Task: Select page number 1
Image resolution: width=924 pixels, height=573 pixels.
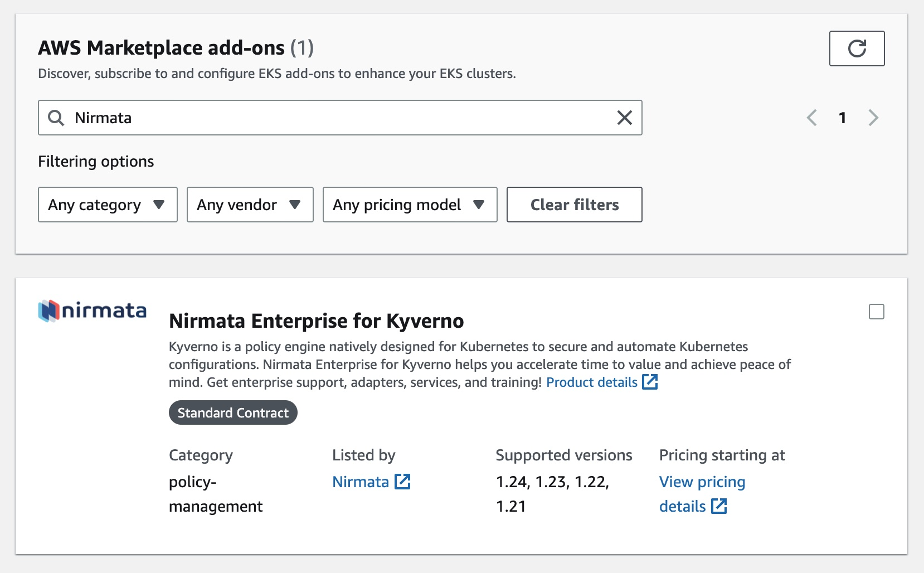Action: (x=843, y=118)
